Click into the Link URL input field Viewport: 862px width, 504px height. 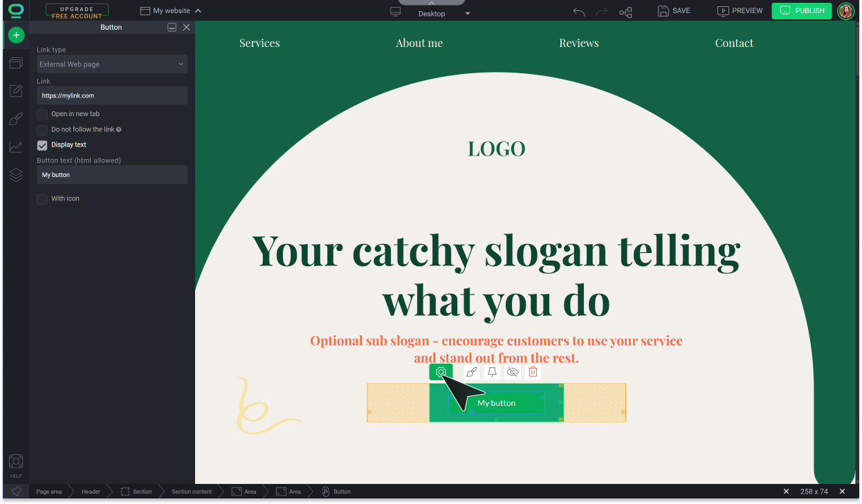[112, 95]
